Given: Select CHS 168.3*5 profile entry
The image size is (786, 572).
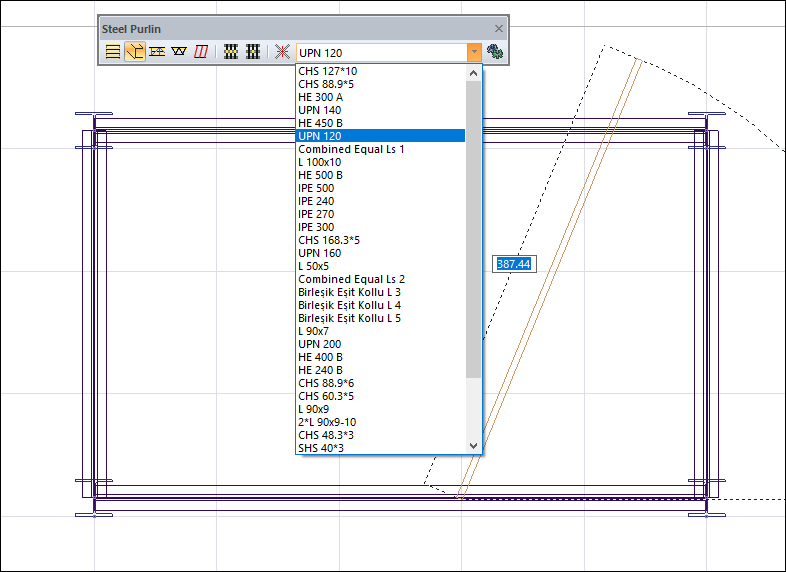Looking at the screenshot, I should pyautogui.click(x=327, y=240).
